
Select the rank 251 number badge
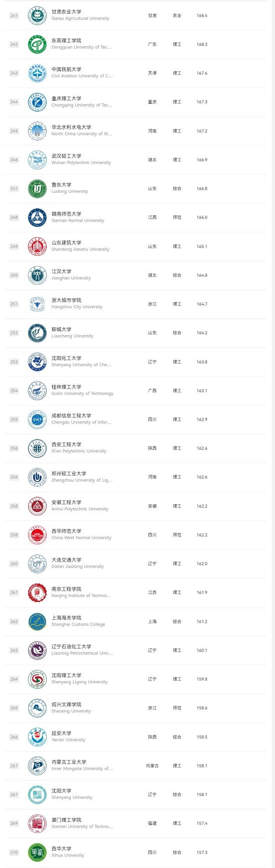(x=14, y=304)
